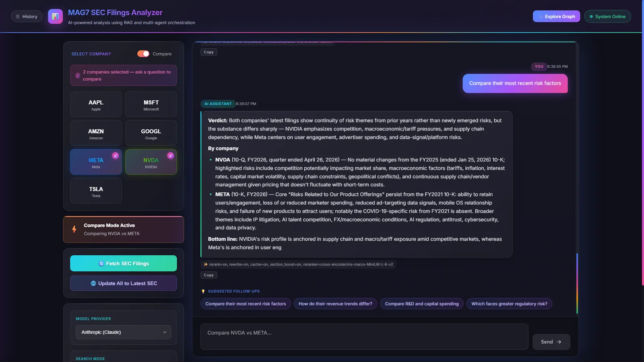
Task: Select the GOOGL Google company card
Action: point(151,133)
